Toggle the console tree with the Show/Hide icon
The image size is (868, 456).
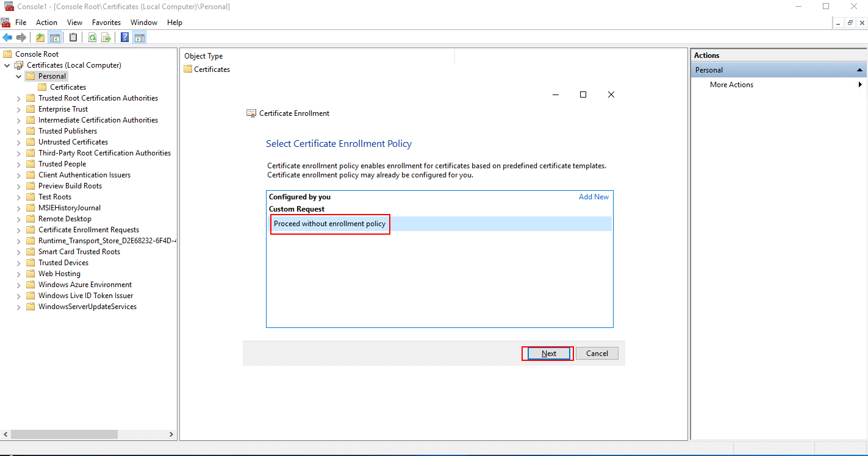[x=55, y=37]
